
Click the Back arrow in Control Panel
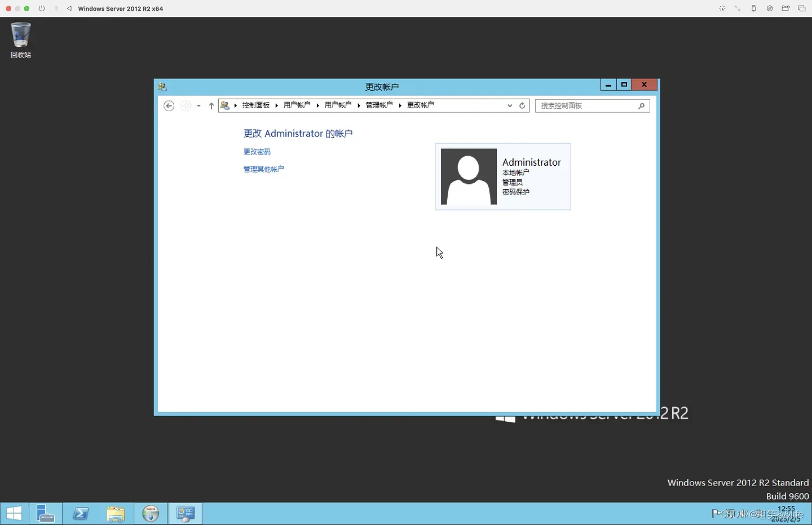pos(169,105)
